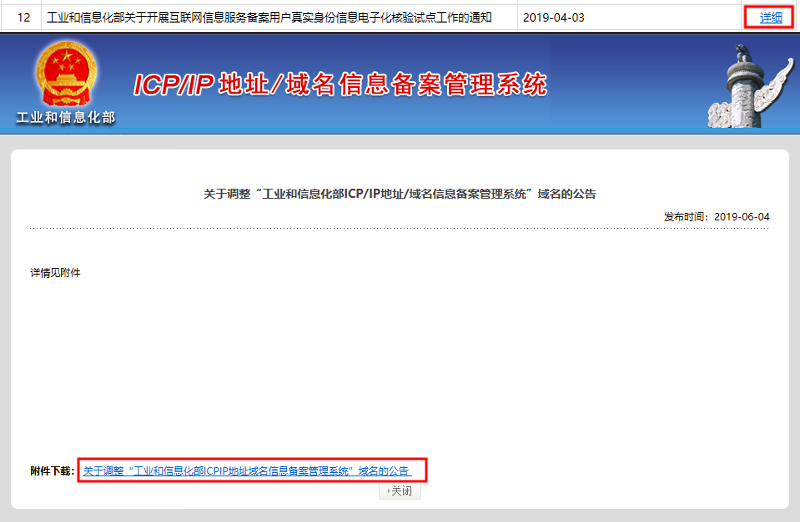Open the 详细 link in row 12
The width and height of the screenshot is (800, 522).
[x=770, y=18]
